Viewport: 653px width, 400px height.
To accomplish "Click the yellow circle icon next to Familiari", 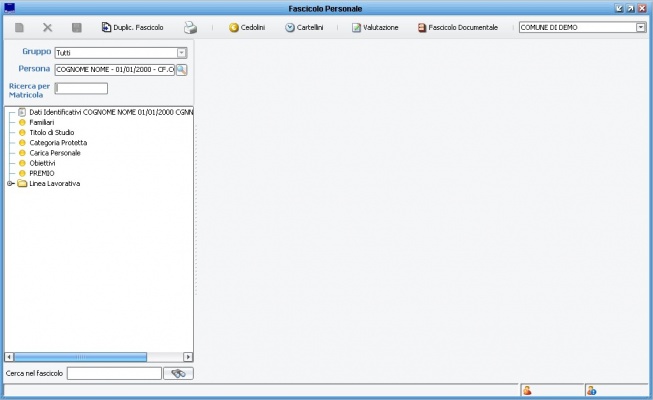I will (x=22, y=122).
